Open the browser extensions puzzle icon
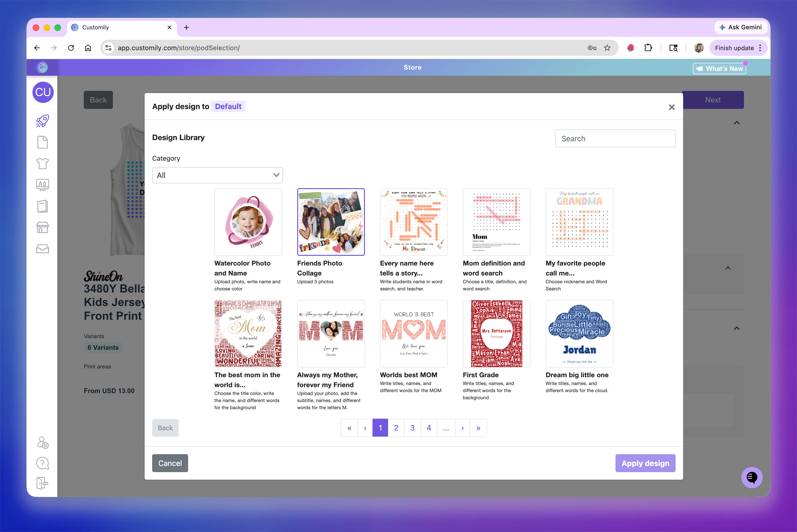 pos(648,48)
